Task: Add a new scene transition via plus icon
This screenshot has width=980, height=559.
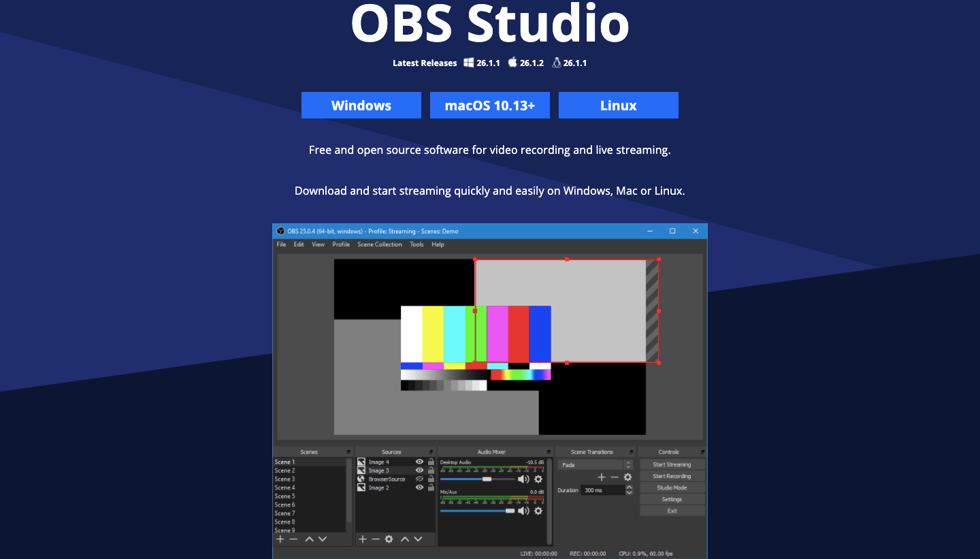Action: (601, 477)
